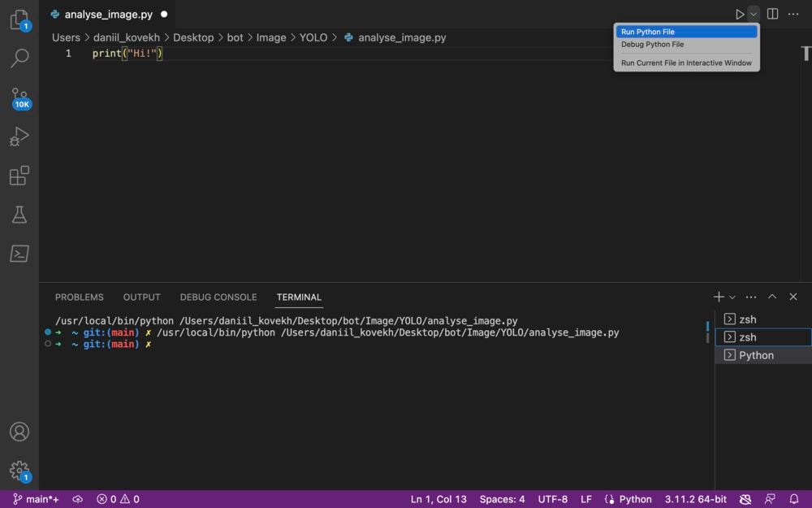Open the Manage settings gear
This screenshot has height=508, width=812.
point(19,470)
